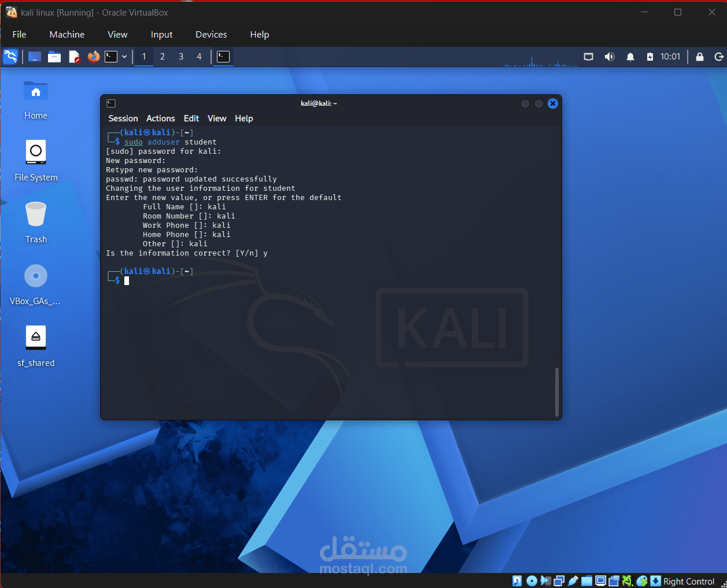This screenshot has width=727, height=588.
Task: Click the mouse integration icon in the status bar
Action: 642,581
